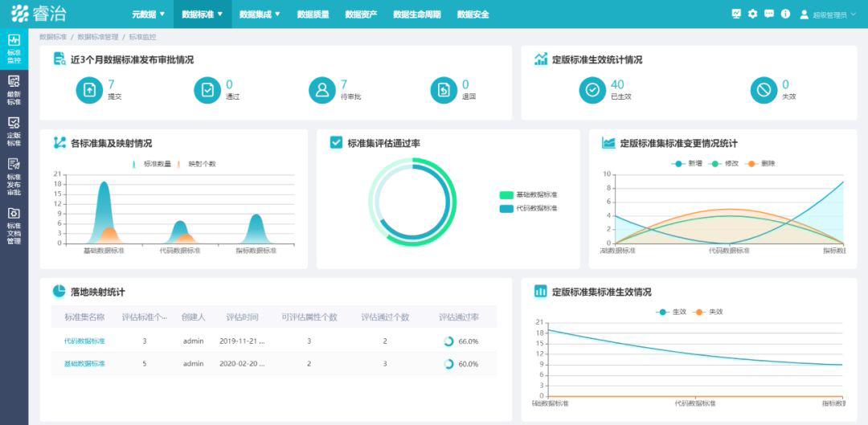Image resolution: width=868 pixels, height=425 pixels.
Task: Toggle 修改 series in change statistics legend
Action: coord(723,164)
